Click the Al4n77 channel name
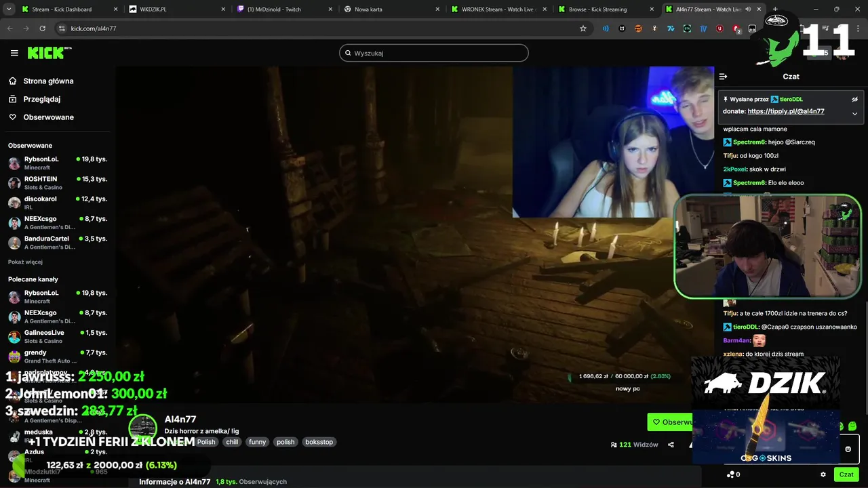Screen dimensions: 868x488 tap(180, 419)
